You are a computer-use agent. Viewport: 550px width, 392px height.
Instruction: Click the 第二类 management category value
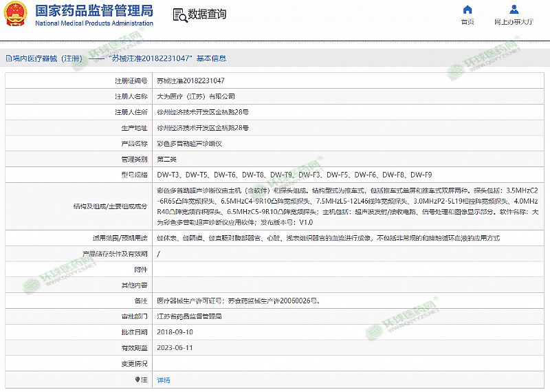click(167, 159)
